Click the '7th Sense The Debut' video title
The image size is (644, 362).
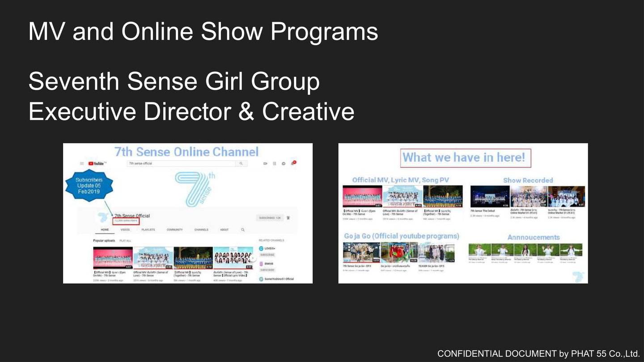483,210
